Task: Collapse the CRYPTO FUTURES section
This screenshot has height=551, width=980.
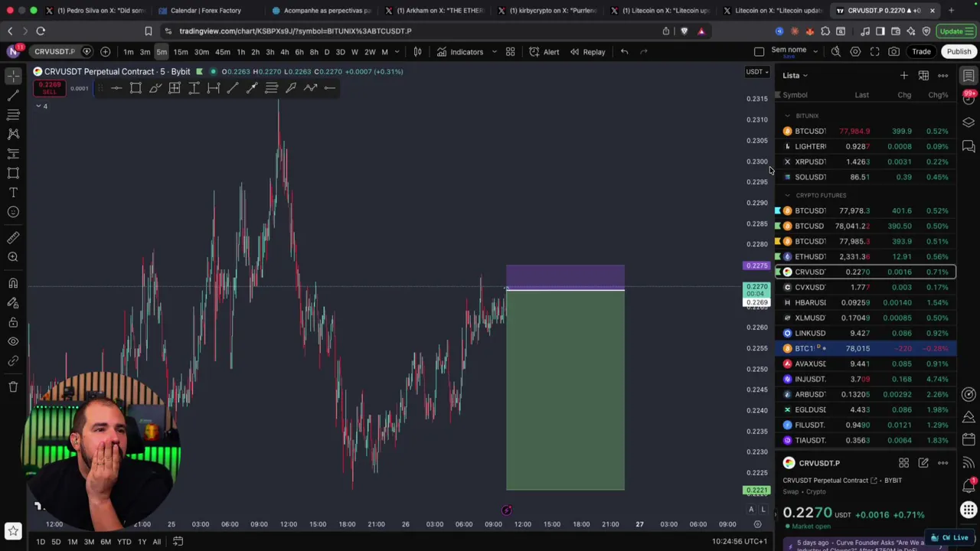Action: (x=787, y=195)
